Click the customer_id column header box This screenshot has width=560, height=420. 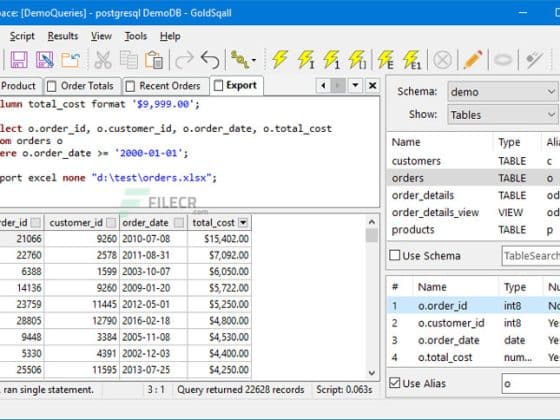coord(111,223)
